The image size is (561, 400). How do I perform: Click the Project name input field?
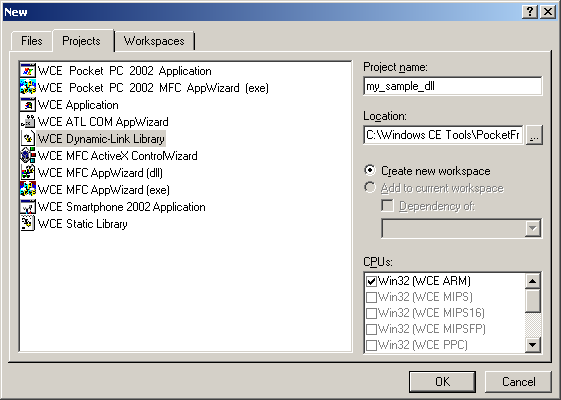pyautogui.click(x=453, y=86)
